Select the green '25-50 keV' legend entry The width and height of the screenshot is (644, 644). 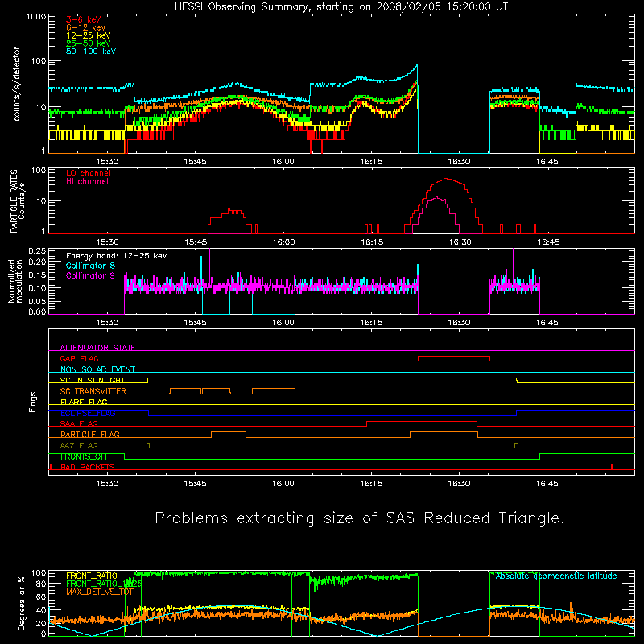point(89,43)
